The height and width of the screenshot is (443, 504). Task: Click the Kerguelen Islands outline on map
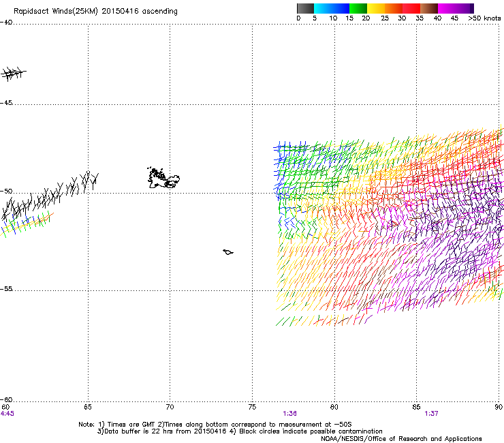click(x=163, y=178)
